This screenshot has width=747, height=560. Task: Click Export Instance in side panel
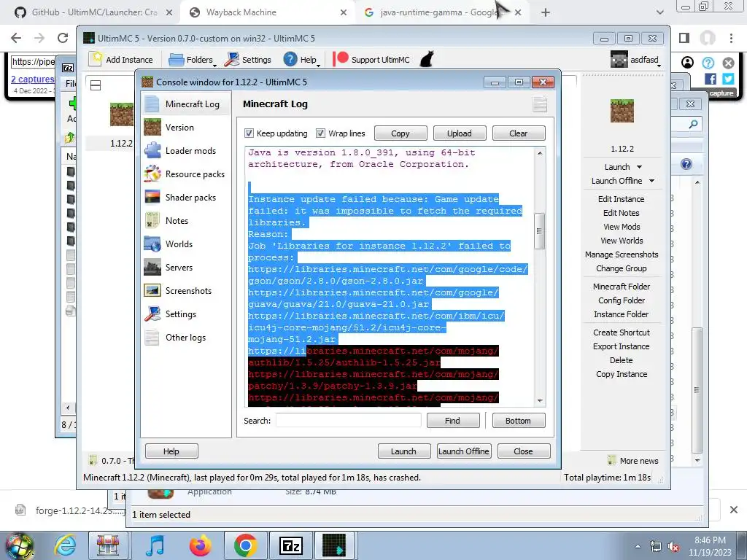point(622,346)
